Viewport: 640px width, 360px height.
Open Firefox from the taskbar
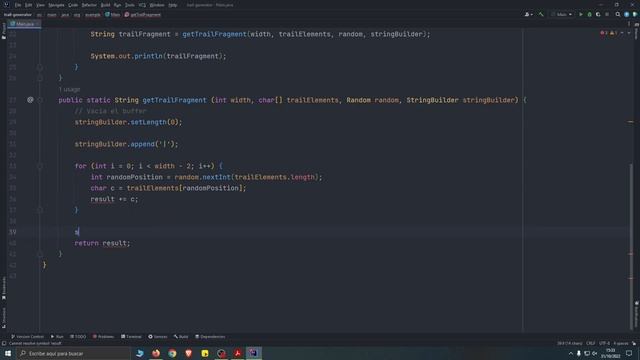pos(156,353)
